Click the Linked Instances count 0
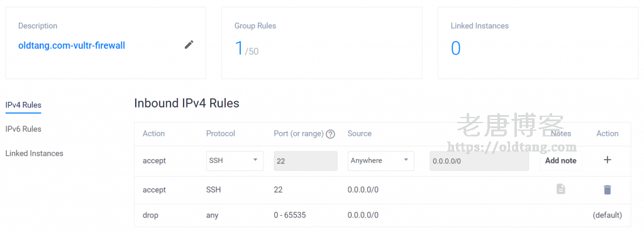This screenshot has width=644, height=237. [455, 48]
